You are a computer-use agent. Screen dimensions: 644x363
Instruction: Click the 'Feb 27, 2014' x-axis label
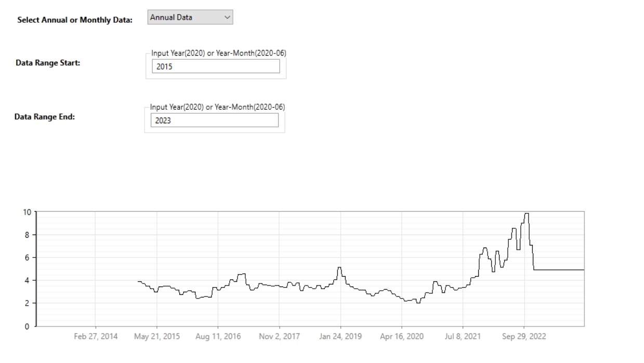pos(96,336)
